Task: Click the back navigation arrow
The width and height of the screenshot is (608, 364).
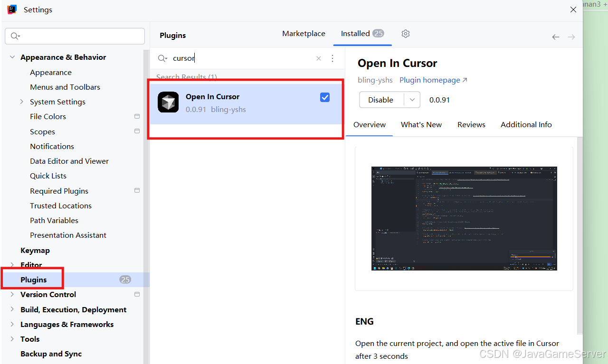Action: pyautogui.click(x=555, y=37)
